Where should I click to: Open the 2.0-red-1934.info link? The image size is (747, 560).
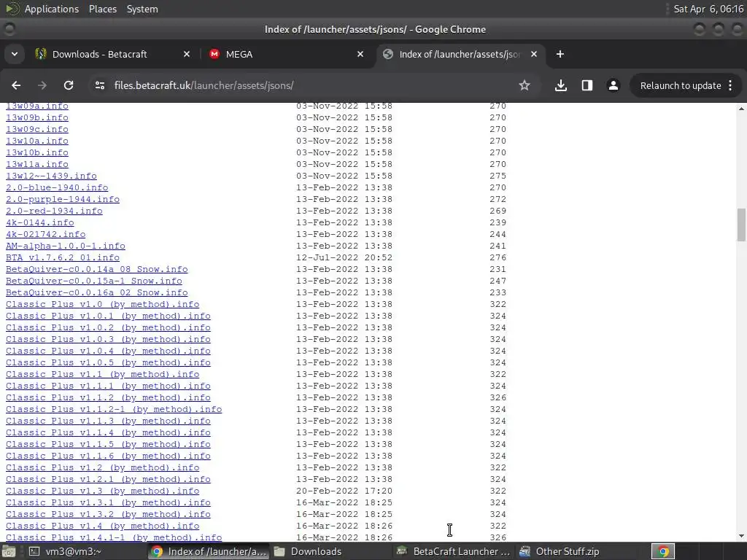[x=54, y=211]
